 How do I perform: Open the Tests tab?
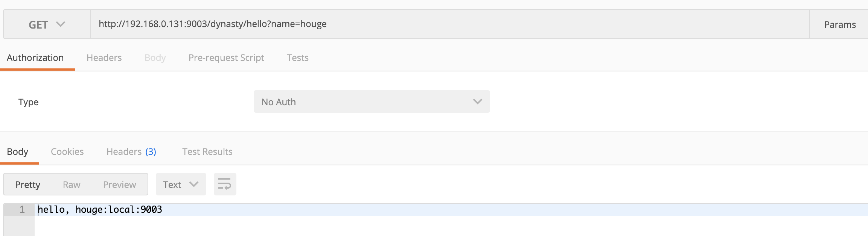(x=297, y=57)
